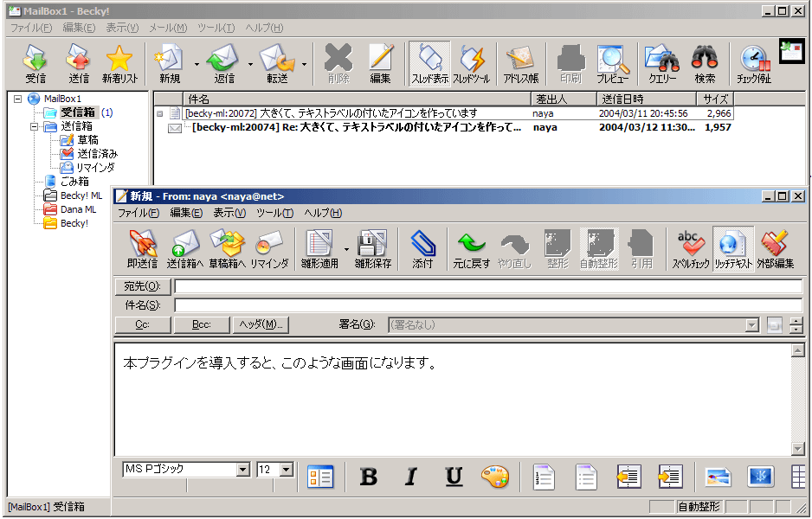
Task: Insert bulleted list icon
Action: point(586,477)
